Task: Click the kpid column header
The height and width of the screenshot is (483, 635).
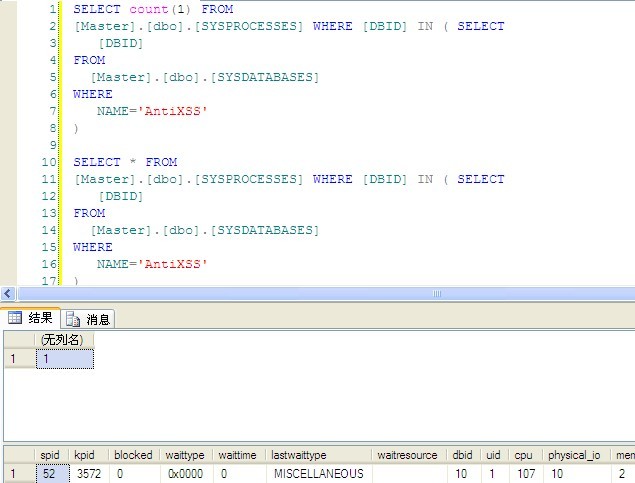Action: click(x=88, y=455)
